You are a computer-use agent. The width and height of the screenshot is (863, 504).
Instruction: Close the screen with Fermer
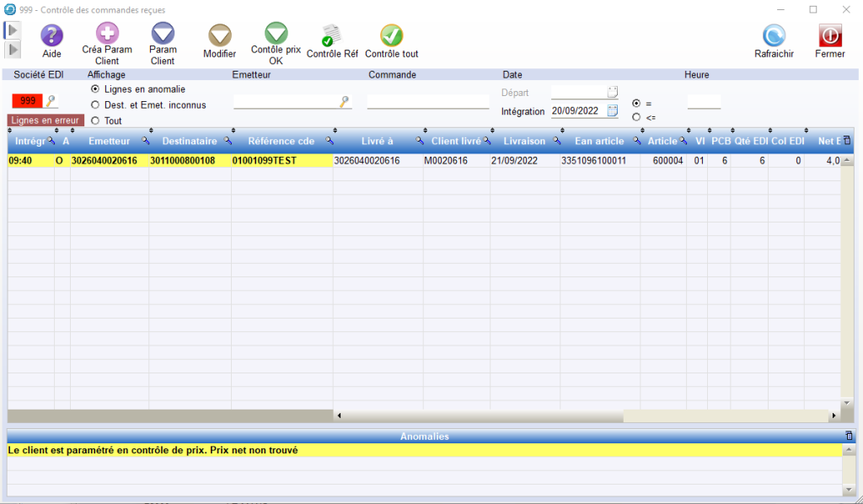coord(830,35)
